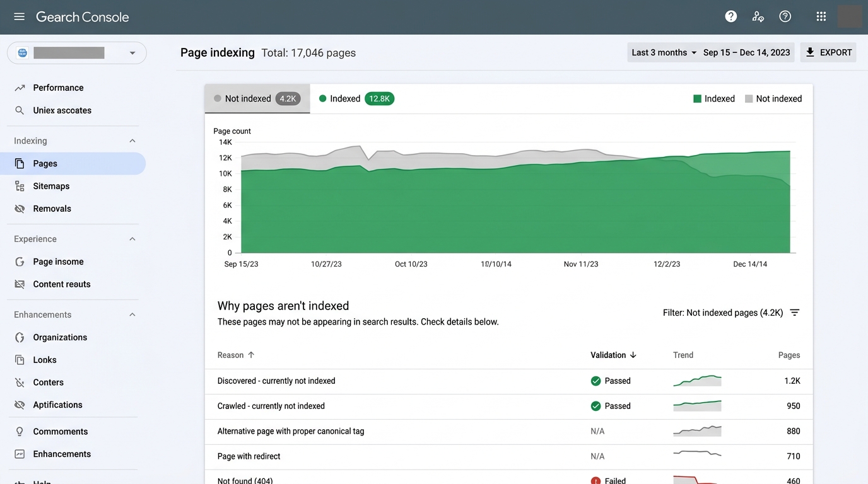Screen dimensions: 868x484
Task: Click the first help question mark icon
Action: tap(731, 16)
